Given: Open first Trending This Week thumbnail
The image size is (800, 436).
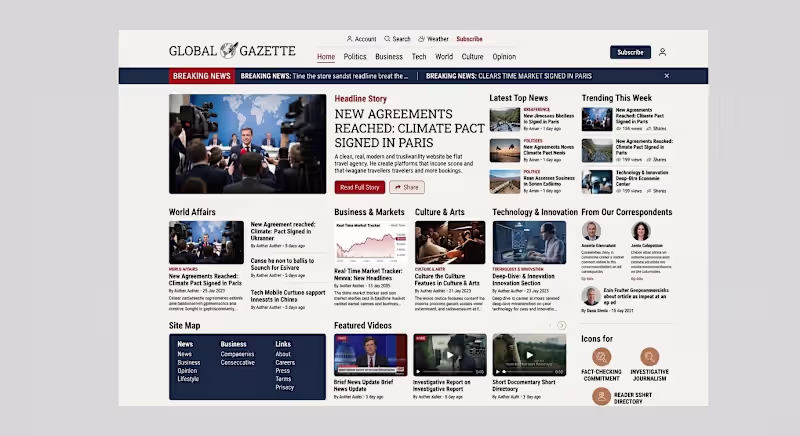Looking at the screenshot, I should (x=597, y=119).
